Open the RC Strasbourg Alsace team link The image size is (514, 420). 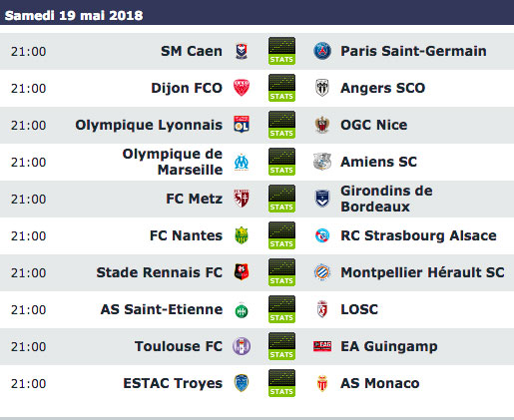418,235
